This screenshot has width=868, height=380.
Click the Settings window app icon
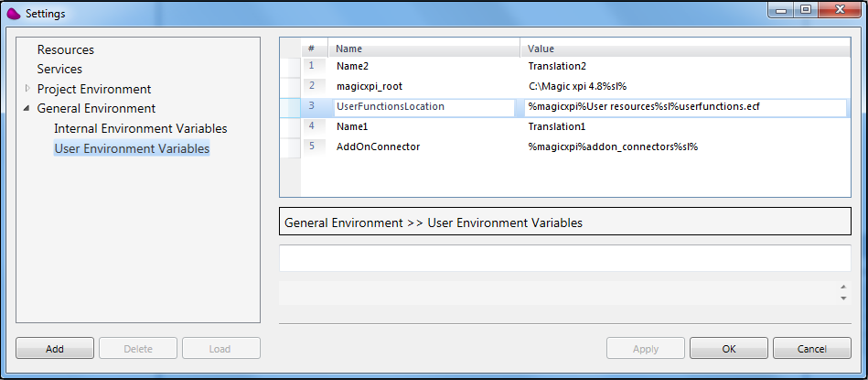pos(14,13)
